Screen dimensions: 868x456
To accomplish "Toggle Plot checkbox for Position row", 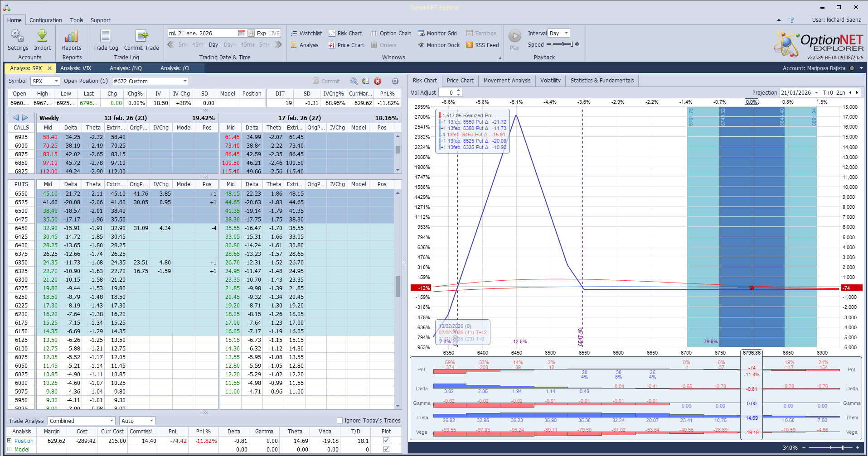I will (x=386, y=441).
